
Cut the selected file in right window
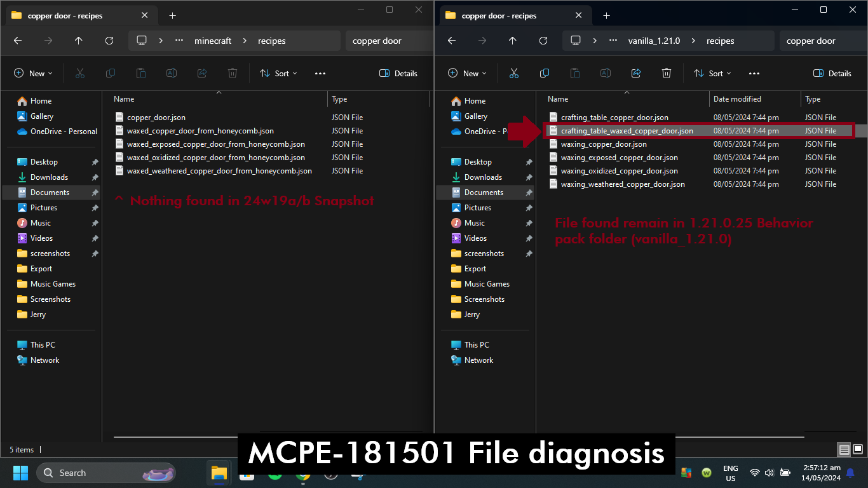pyautogui.click(x=514, y=73)
